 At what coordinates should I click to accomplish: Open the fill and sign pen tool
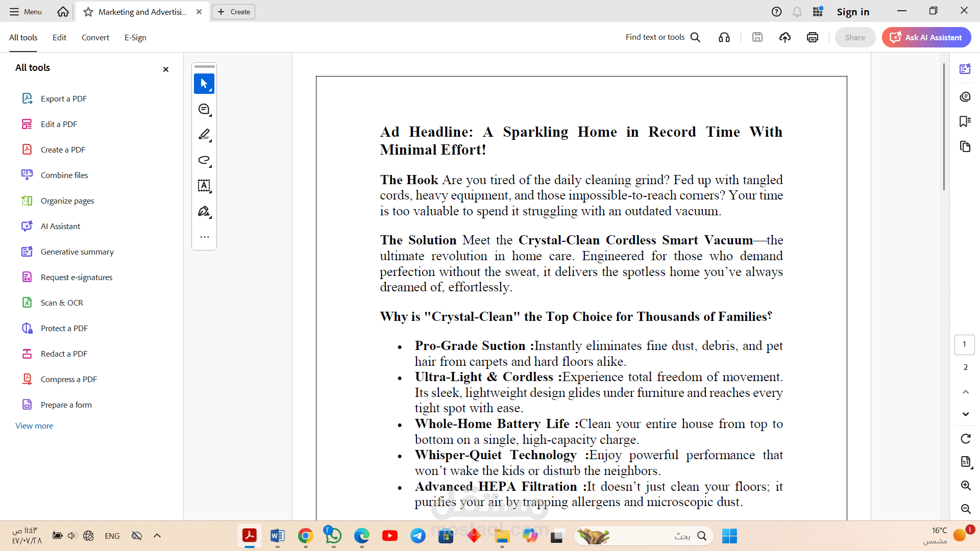[x=204, y=211]
